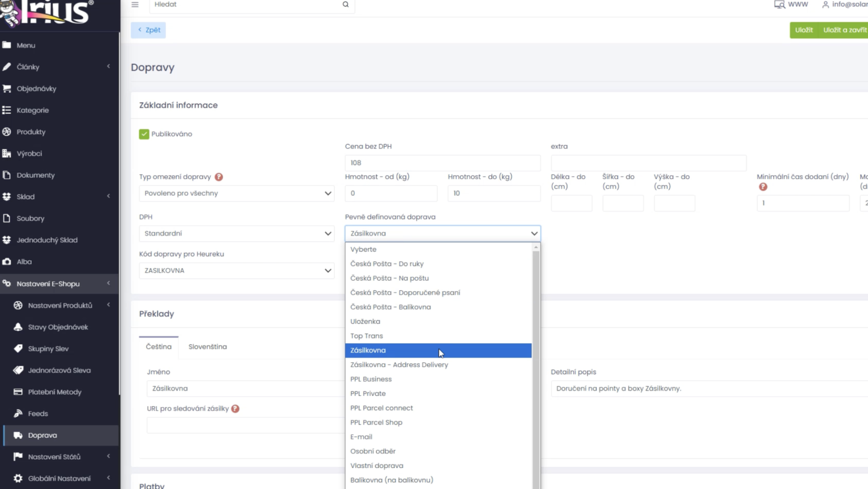The width and height of the screenshot is (868, 489).
Task: Click the Detailní popis field
Action: [x=709, y=388]
